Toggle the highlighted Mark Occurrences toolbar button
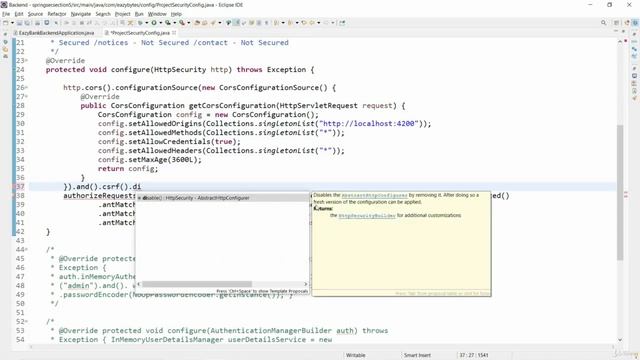The height and width of the screenshot is (360, 640). (x=236, y=23)
